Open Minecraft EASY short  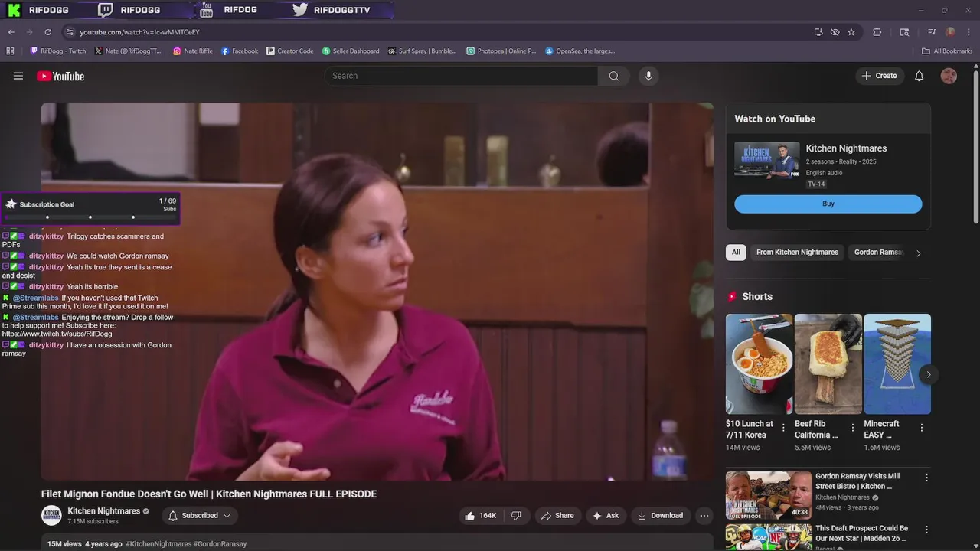pos(897,364)
